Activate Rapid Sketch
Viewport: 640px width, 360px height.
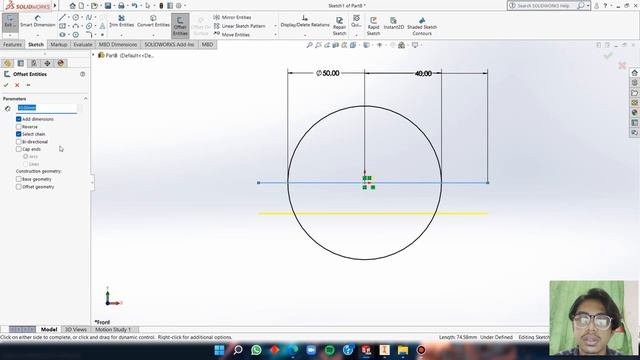click(x=373, y=26)
